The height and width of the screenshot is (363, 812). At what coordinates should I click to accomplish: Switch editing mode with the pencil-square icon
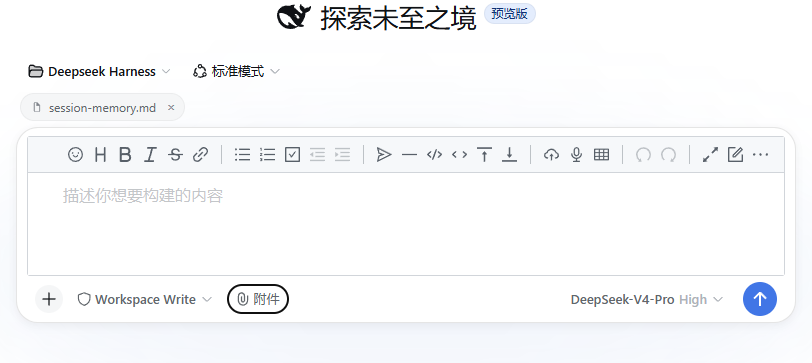[735, 154]
